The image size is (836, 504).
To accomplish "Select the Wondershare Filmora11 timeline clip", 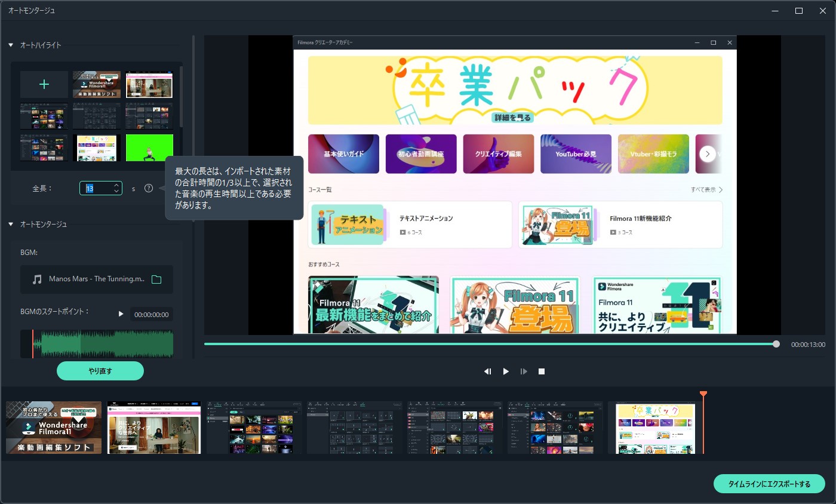I will (54, 428).
